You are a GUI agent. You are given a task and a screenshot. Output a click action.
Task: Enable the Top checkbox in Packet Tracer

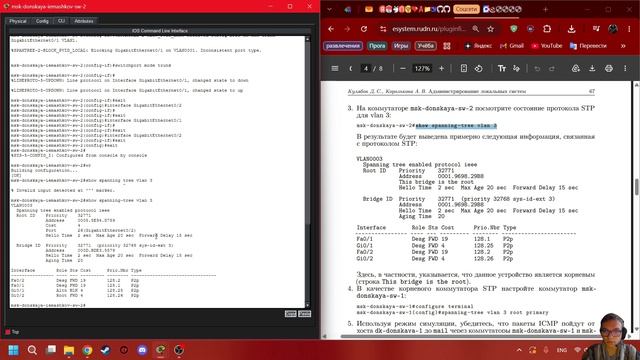coord(8,332)
